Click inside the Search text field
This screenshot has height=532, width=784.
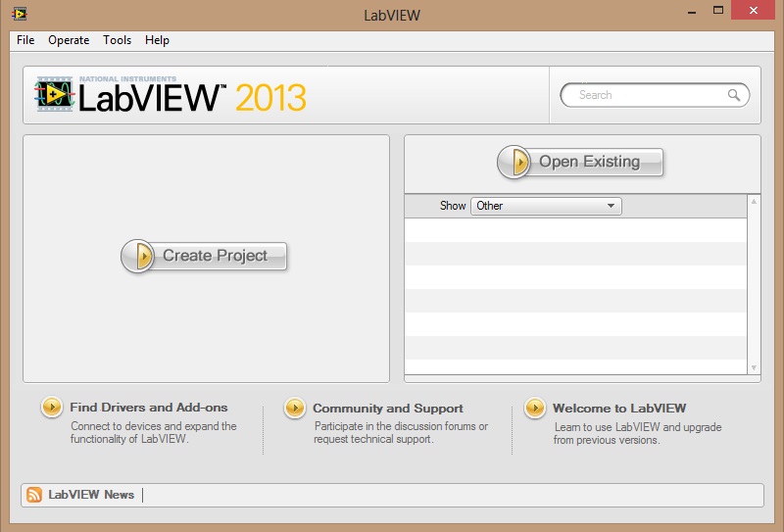point(647,95)
